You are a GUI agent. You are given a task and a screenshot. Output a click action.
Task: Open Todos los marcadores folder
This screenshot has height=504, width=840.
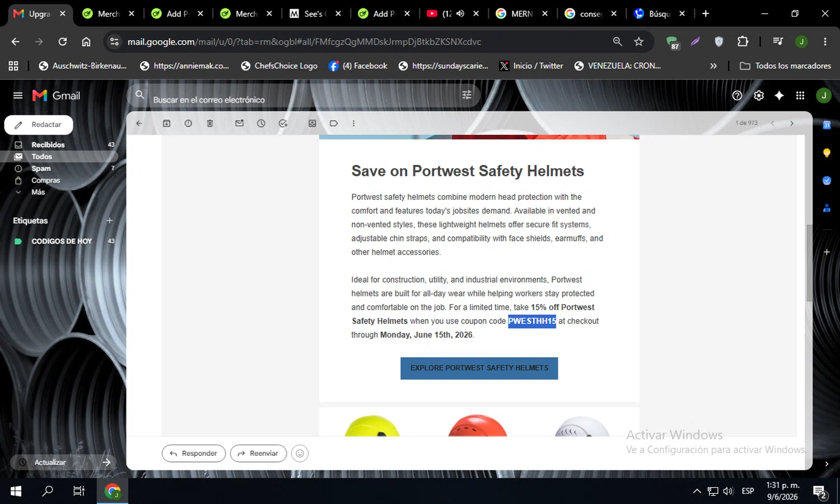click(x=786, y=66)
